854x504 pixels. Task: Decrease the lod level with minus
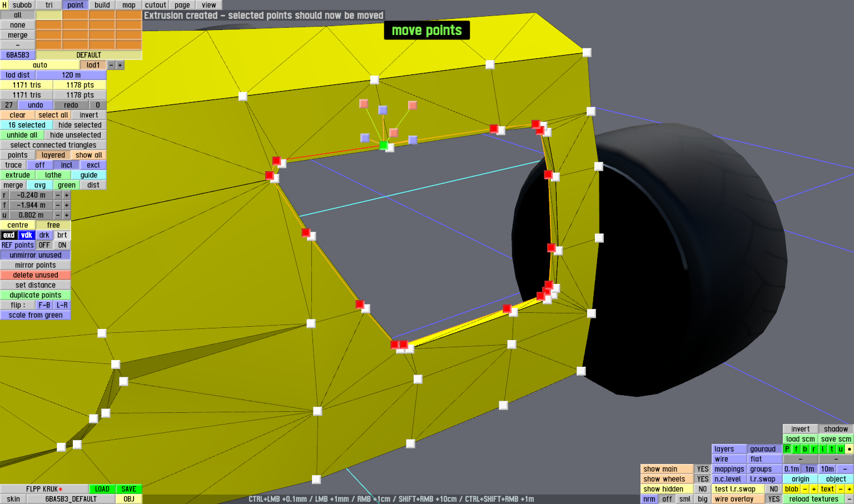pyautogui.click(x=111, y=65)
